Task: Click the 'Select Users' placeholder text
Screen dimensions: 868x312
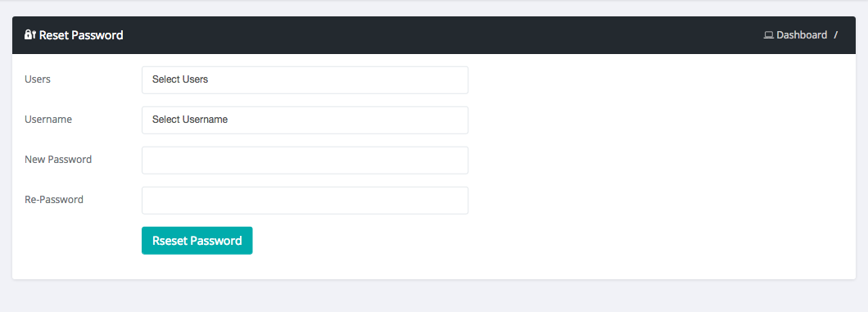Action: coord(180,79)
